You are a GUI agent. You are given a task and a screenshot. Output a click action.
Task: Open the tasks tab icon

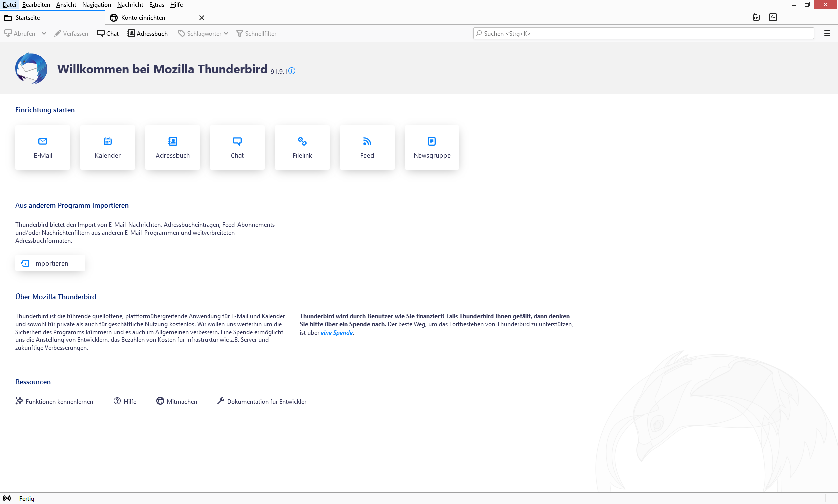[773, 17]
